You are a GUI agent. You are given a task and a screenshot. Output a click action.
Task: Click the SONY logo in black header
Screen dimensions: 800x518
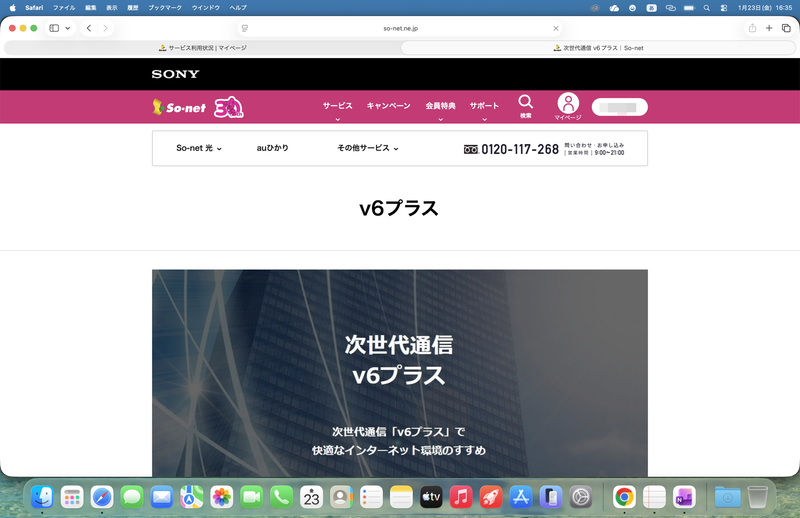coord(176,74)
